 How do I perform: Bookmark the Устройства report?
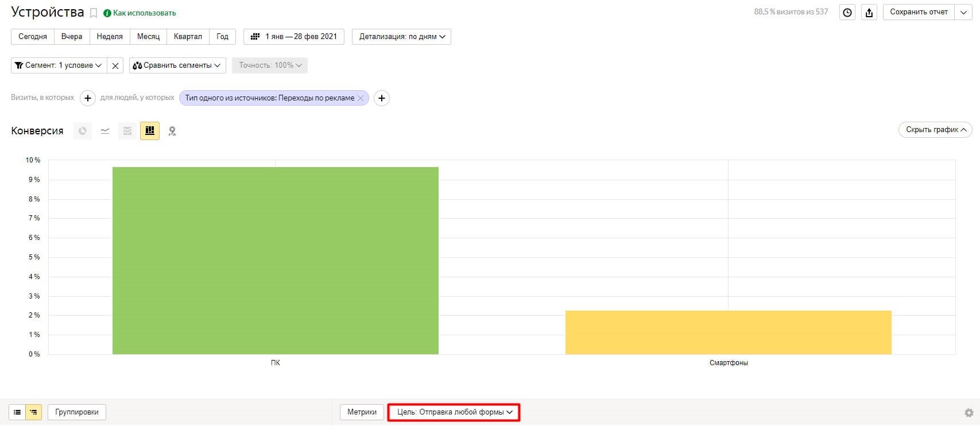pos(94,13)
